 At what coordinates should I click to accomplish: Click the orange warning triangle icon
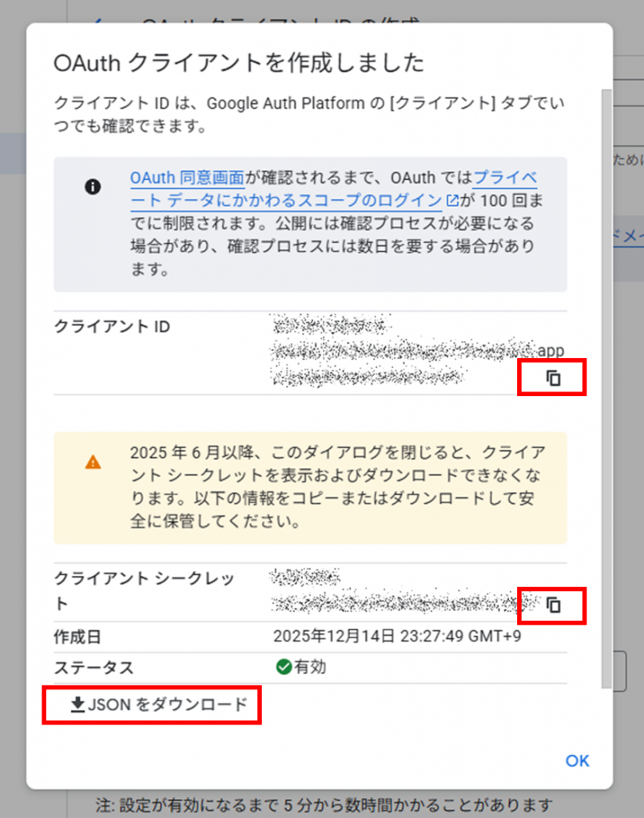tap(93, 463)
